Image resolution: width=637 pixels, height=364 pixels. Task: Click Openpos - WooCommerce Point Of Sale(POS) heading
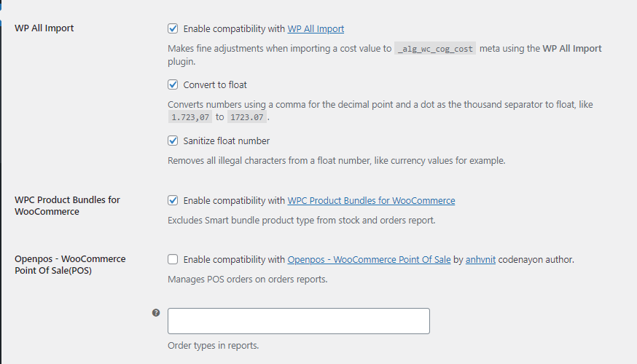click(x=70, y=264)
